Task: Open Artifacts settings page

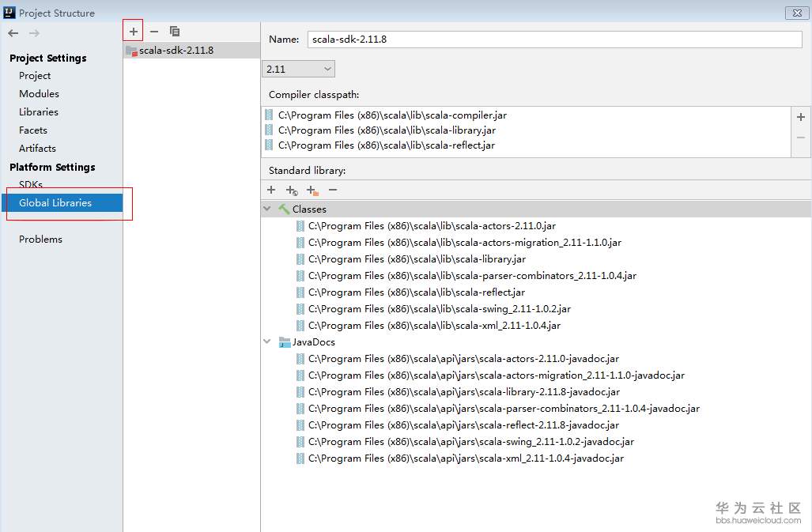Action: pyautogui.click(x=37, y=148)
